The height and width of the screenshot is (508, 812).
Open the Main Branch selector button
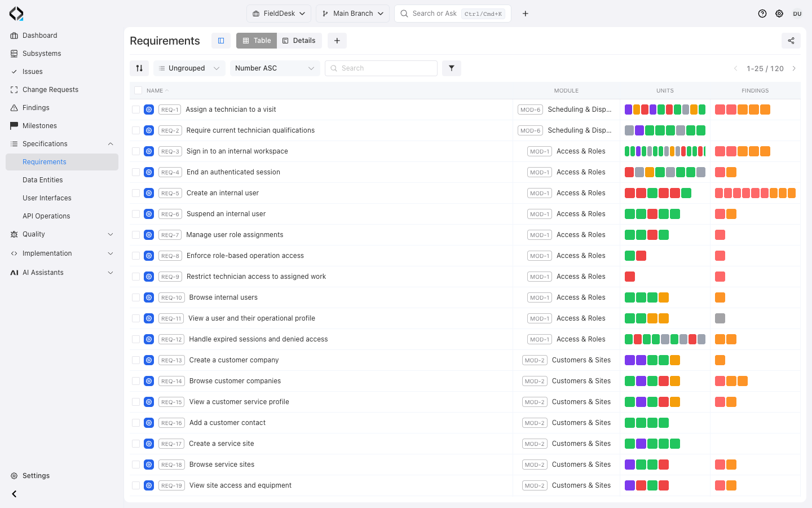(353, 14)
